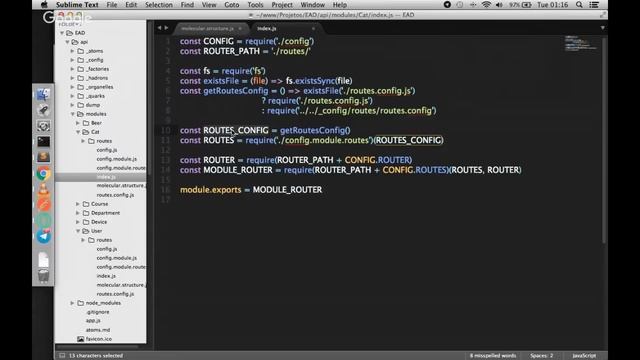Open config.js under the User folder

107,249
